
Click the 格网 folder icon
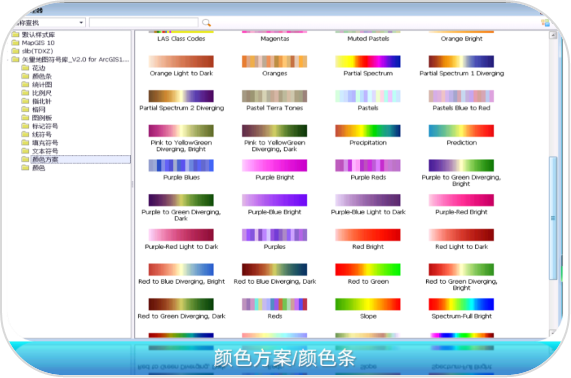[x=25, y=109]
